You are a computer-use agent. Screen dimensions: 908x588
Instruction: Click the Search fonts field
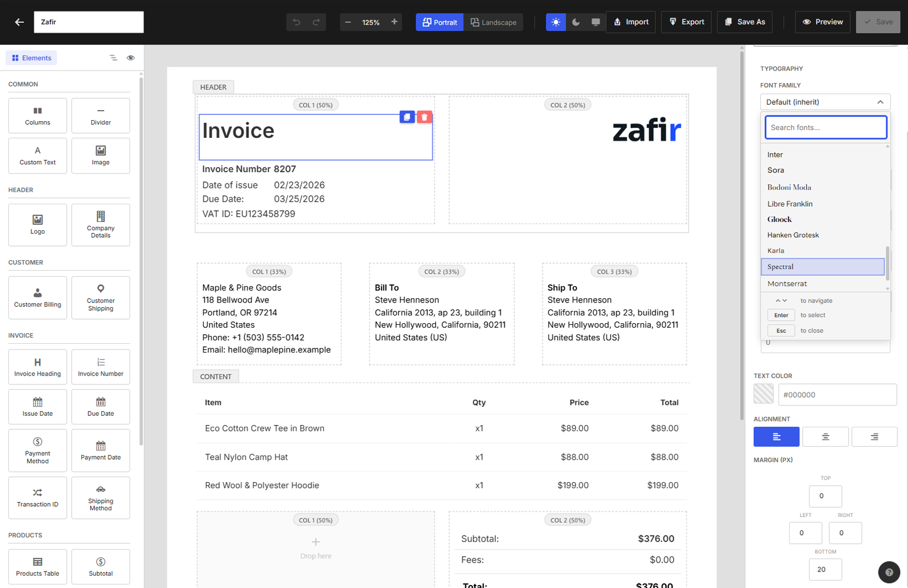click(x=826, y=127)
